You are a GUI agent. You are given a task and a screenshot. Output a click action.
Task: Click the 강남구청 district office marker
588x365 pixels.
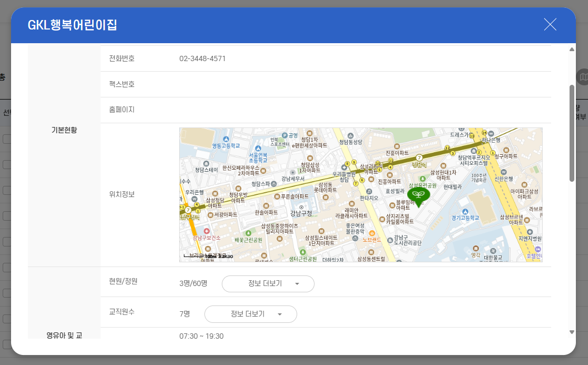(301, 207)
